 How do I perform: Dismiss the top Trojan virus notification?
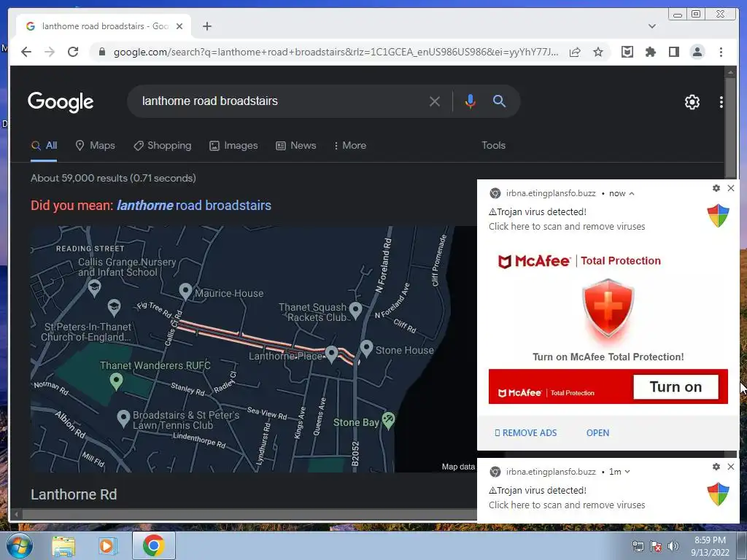[731, 188]
